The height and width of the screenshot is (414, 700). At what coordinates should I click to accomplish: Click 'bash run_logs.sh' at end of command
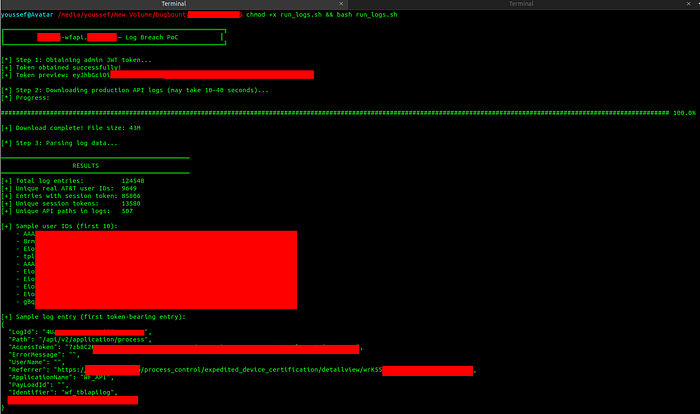(367, 15)
